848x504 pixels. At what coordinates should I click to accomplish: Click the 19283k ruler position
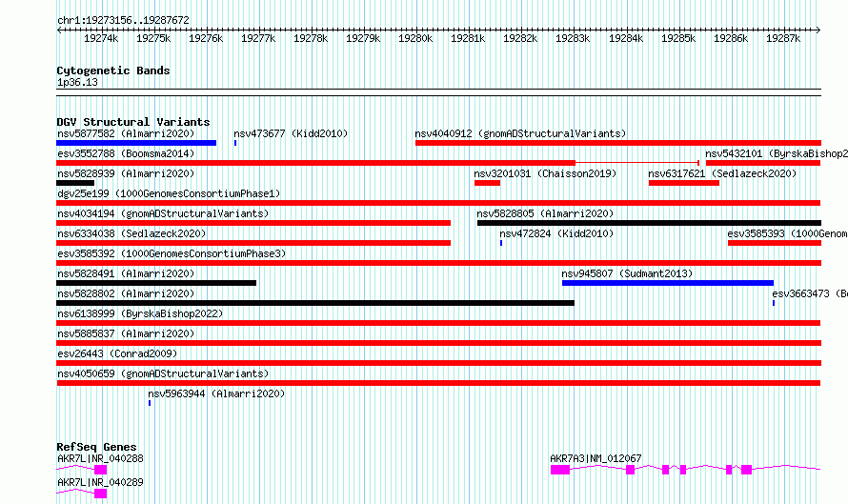point(573,38)
